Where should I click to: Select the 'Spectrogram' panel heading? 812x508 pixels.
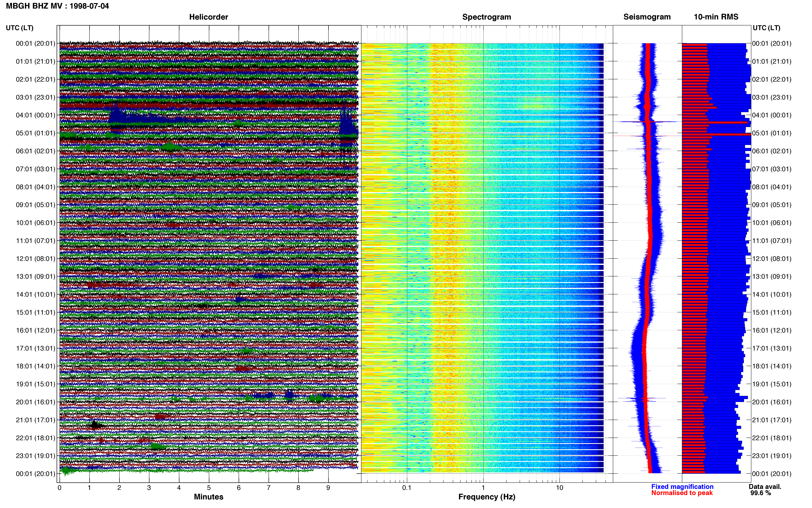(x=487, y=17)
